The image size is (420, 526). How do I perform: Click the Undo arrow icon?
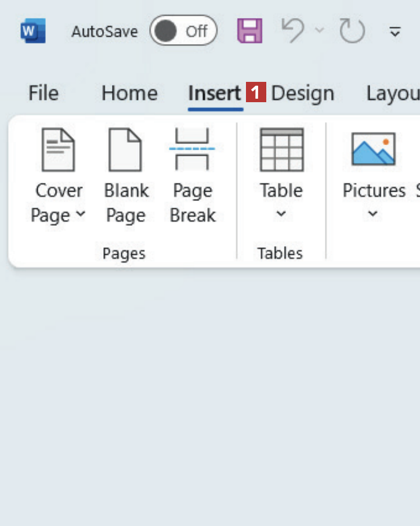(292, 30)
